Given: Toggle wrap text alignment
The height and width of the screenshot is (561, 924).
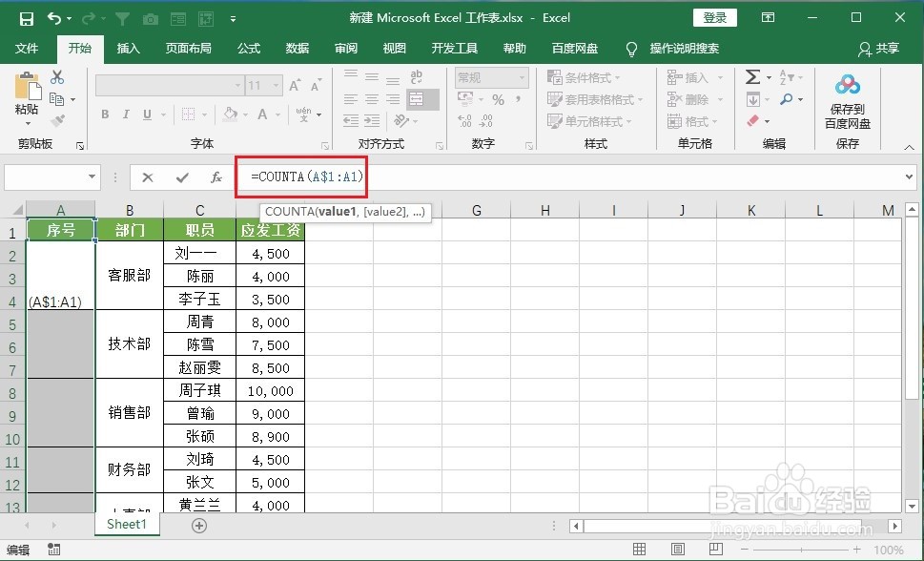Looking at the screenshot, I should pyautogui.click(x=417, y=77).
